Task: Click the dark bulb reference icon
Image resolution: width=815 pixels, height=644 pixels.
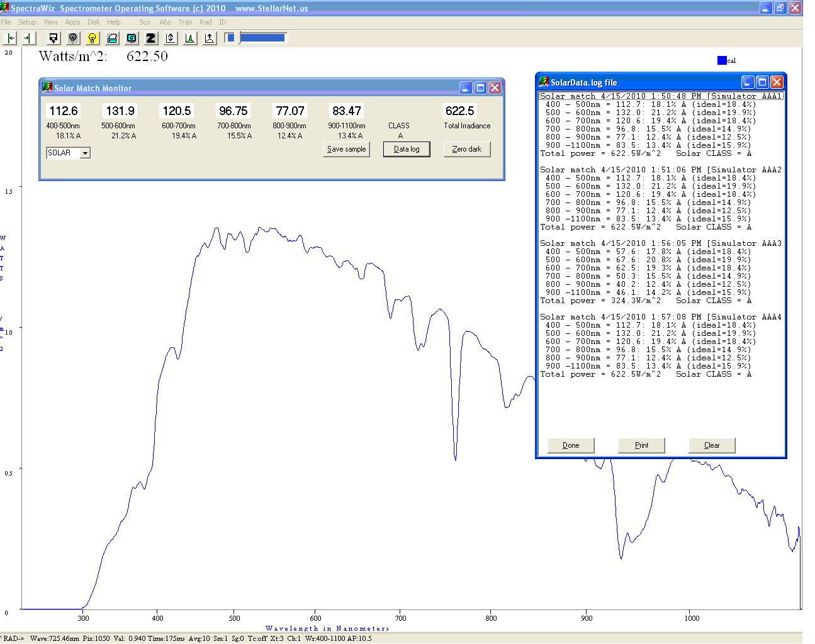Action: pyautogui.click(x=73, y=38)
